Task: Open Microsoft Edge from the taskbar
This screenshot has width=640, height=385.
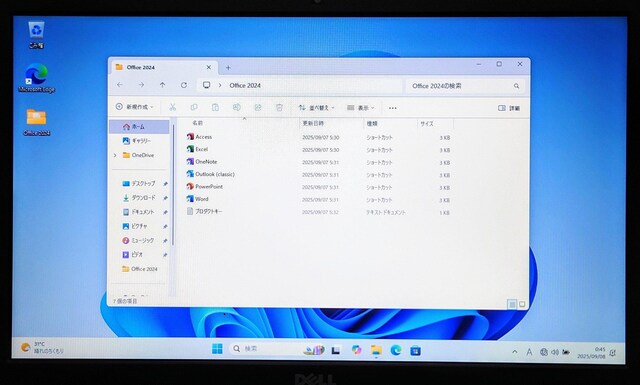Action: click(396, 350)
